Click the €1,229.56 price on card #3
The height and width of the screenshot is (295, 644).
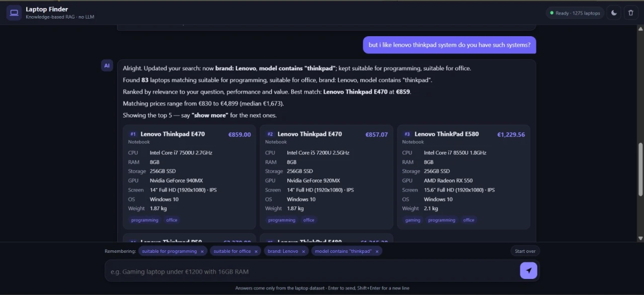pyautogui.click(x=511, y=135)
